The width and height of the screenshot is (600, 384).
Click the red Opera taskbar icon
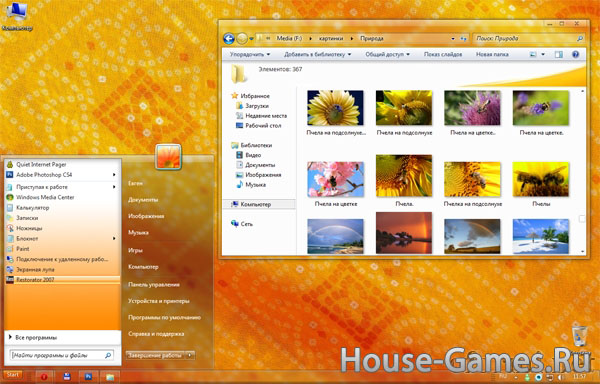coord(44,377)
